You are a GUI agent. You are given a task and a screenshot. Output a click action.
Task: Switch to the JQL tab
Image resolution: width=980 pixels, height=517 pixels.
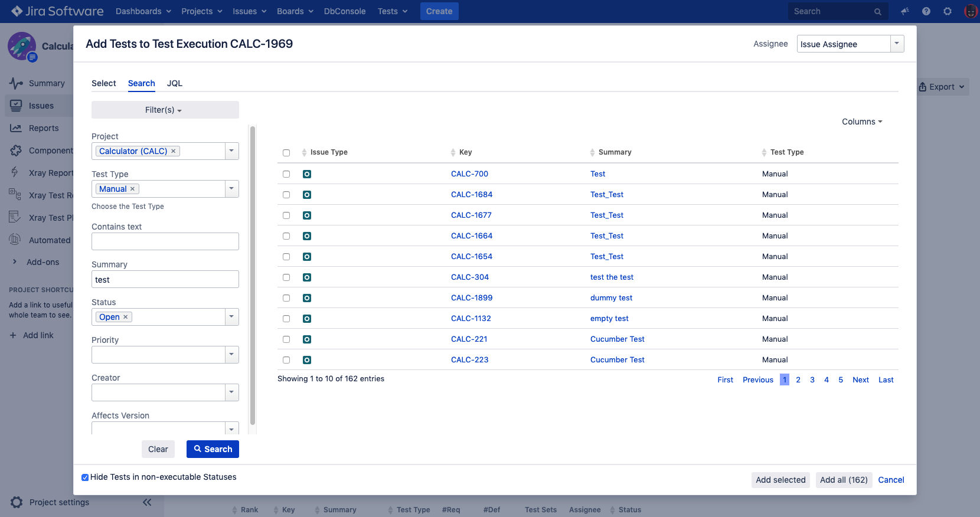point(175,83)
